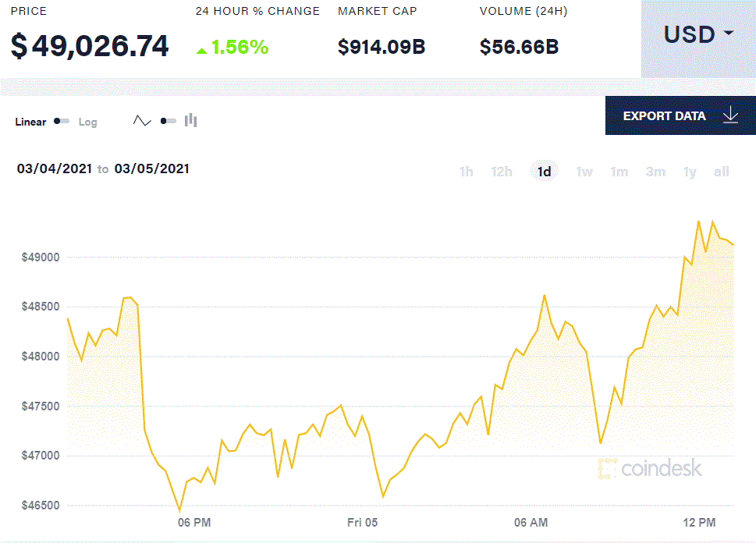Select the line chart icon
Screen dimensions: 756x543
click(141, 120)
